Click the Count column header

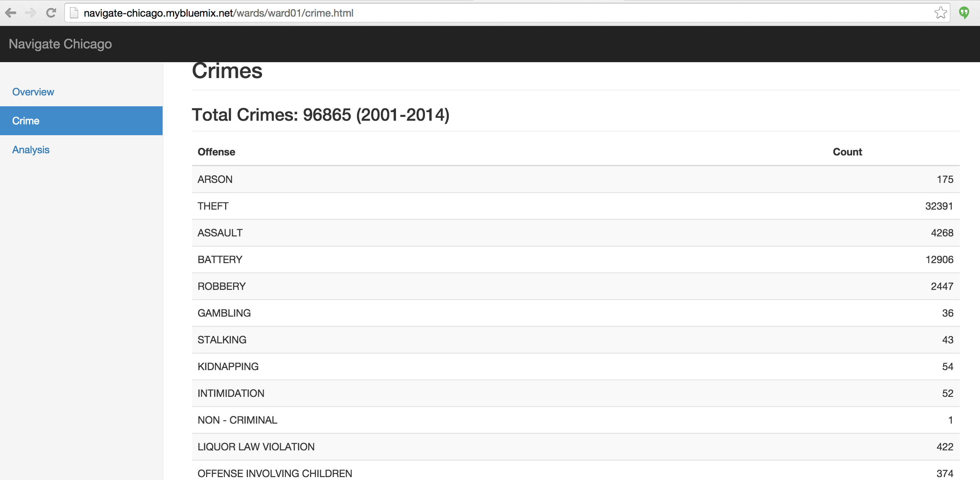(x=847, y=152)
